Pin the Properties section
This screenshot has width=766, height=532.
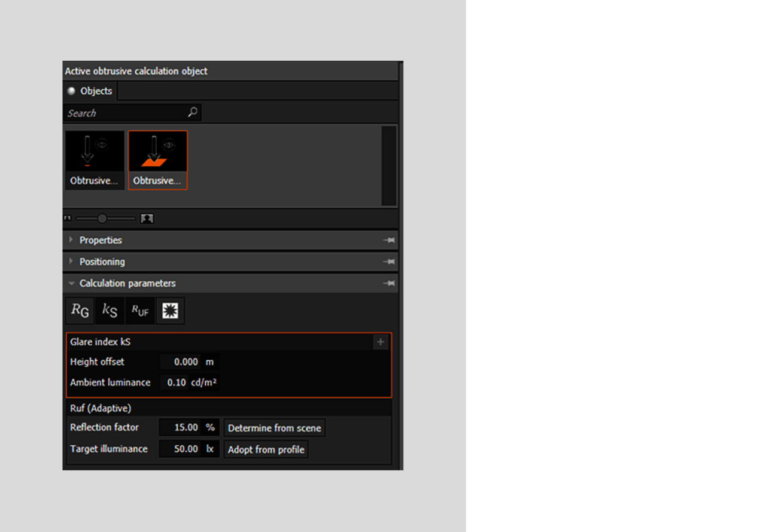tap(389, 240)
